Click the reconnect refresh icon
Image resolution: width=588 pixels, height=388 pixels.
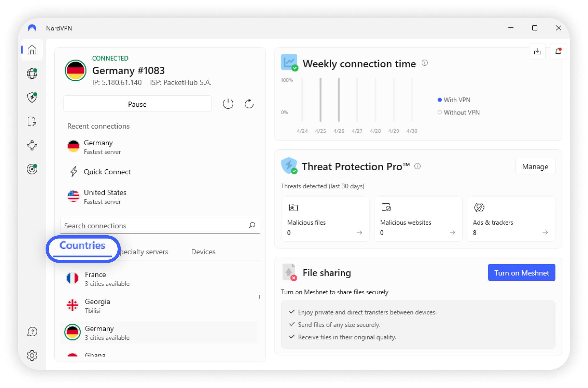tap(249, 104)
